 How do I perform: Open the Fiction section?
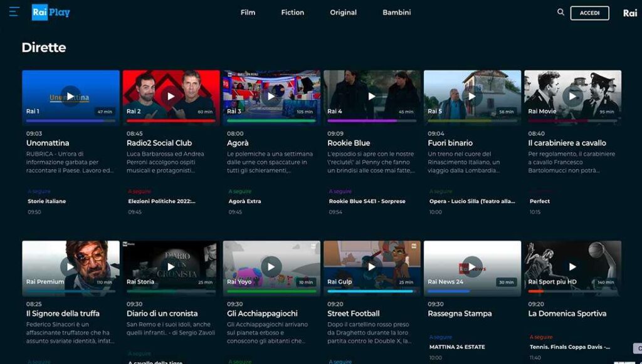click(292, 13)
